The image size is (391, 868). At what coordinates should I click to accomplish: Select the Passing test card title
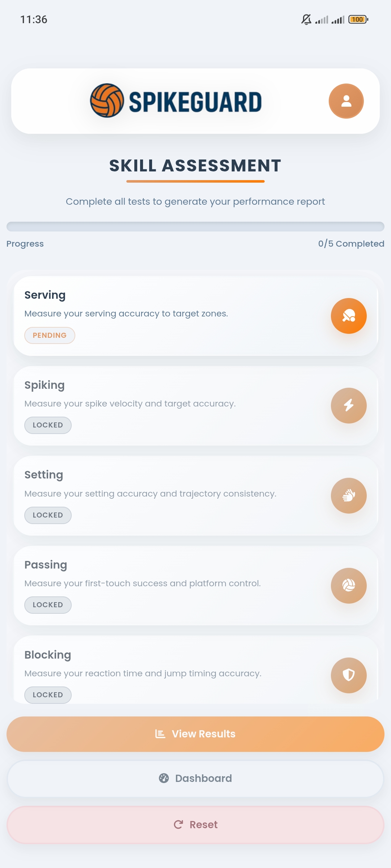click(x=46, y=565)
